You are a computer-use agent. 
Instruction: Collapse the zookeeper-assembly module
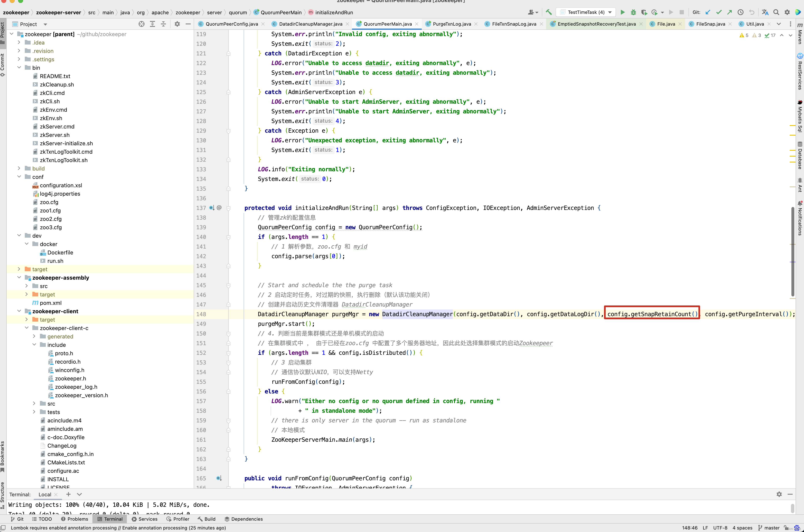tap(19, 278)
